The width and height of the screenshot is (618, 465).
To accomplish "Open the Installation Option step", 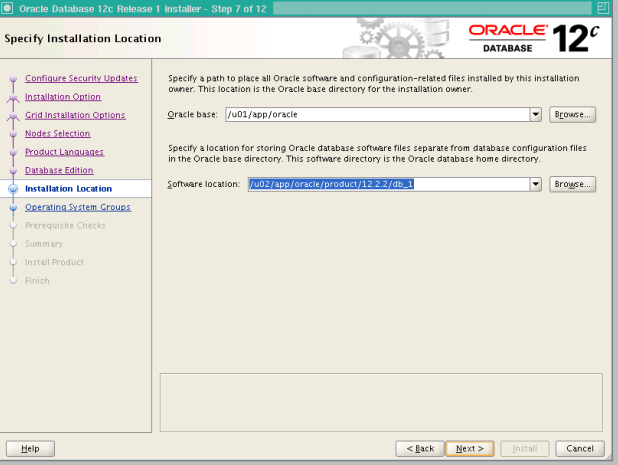I will click(x=63, y=97).
